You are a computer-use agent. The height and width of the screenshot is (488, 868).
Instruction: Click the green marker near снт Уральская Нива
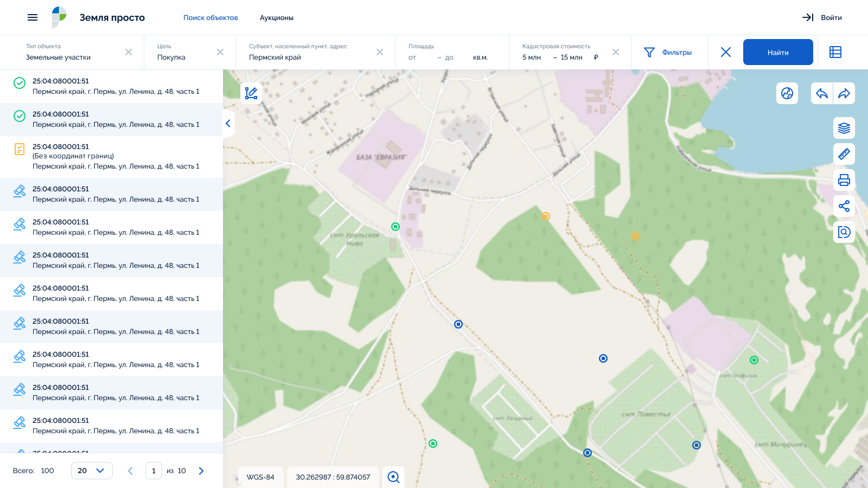(395, 227)
